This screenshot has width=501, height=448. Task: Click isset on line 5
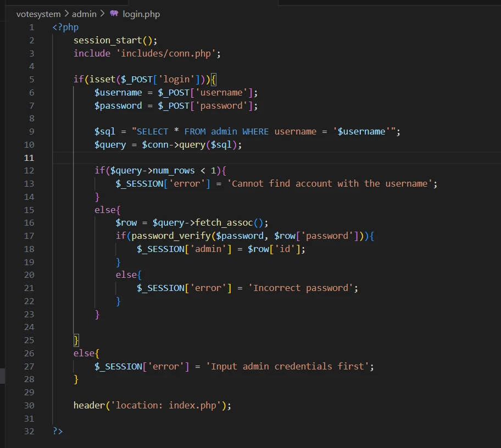(102, 79)
